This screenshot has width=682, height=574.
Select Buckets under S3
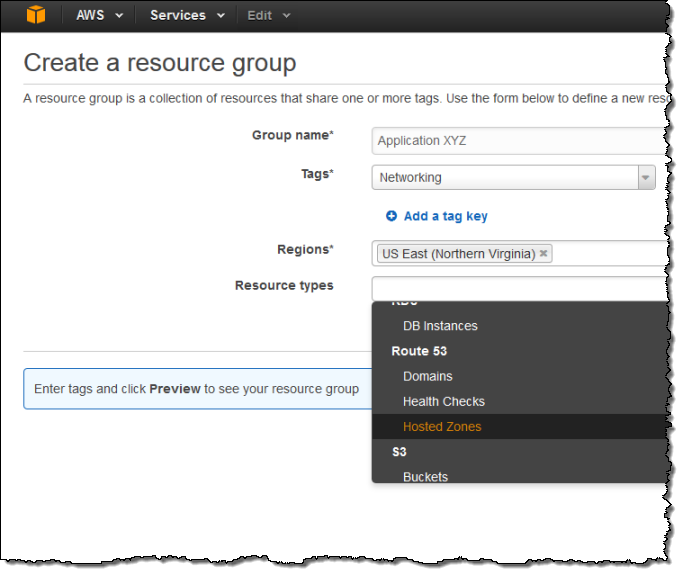click(425, 477)
